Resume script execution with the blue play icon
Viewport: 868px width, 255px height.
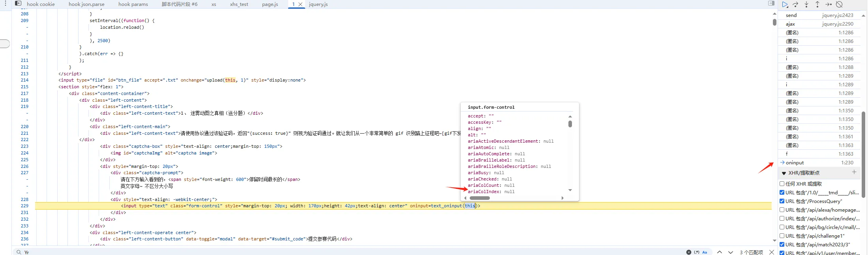[785, 4]
